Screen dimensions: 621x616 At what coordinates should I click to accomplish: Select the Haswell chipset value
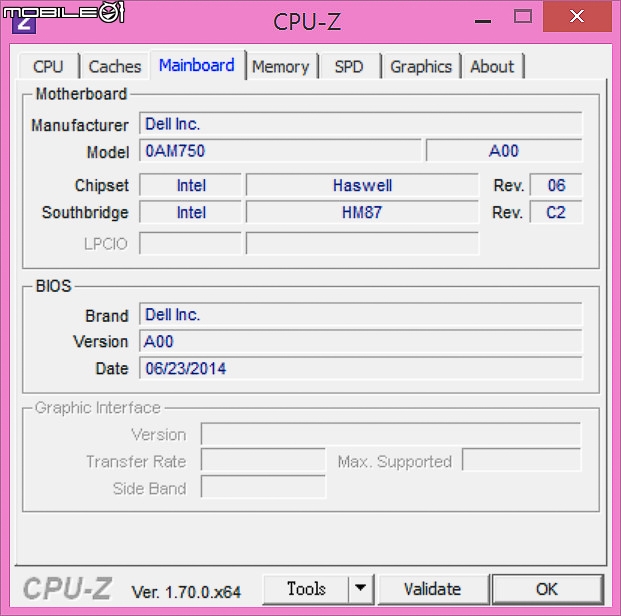pyautogui.click(x=362, y=185)
